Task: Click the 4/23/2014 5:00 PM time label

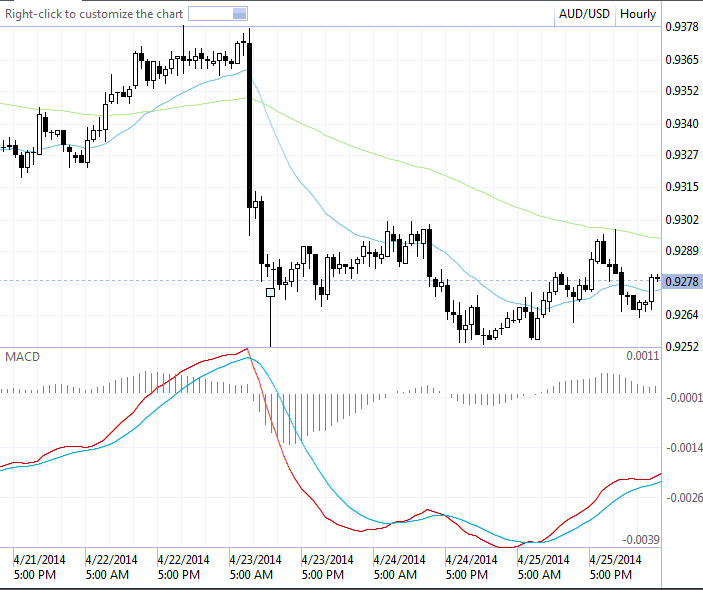Action: 327,567
